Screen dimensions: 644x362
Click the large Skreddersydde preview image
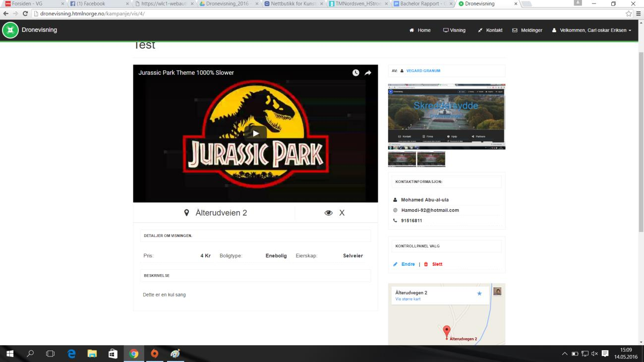[x=446, y=117]
